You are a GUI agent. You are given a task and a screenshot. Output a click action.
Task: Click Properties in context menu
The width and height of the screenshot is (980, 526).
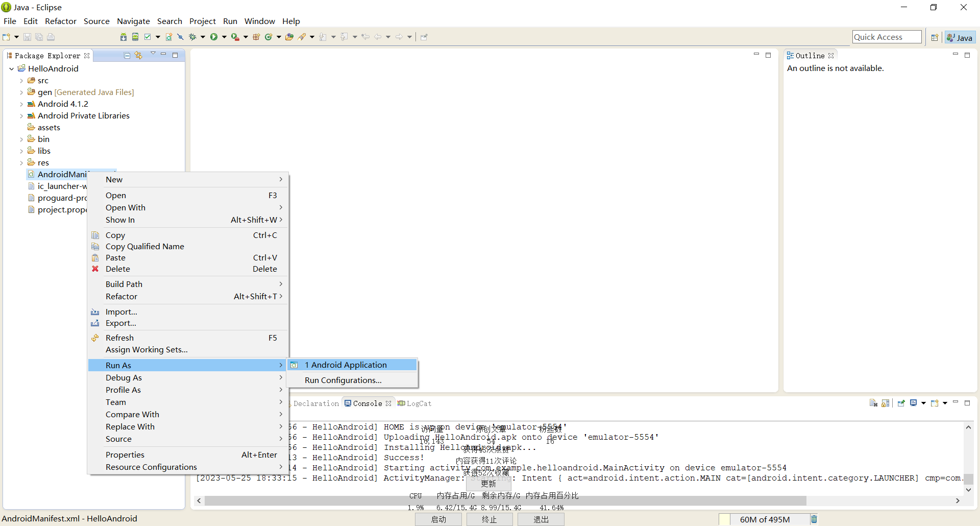188,455
